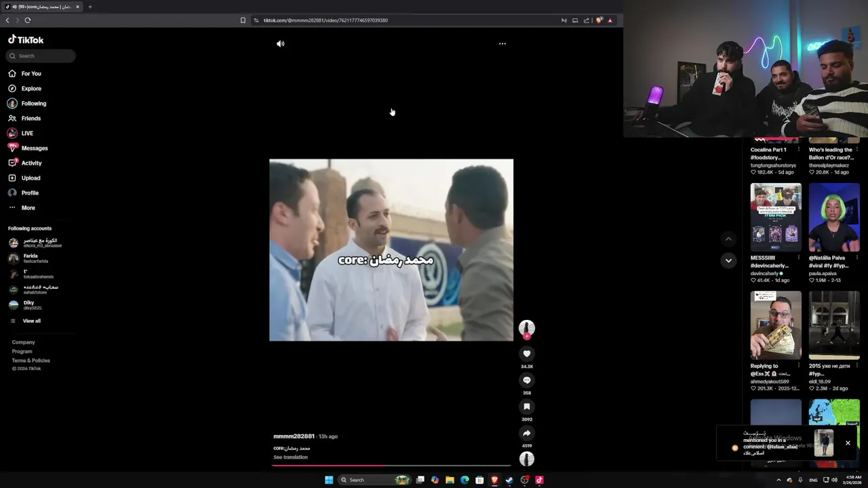868x488 pixels.
Task: Open the Windows Start menu
Action: 329,480
